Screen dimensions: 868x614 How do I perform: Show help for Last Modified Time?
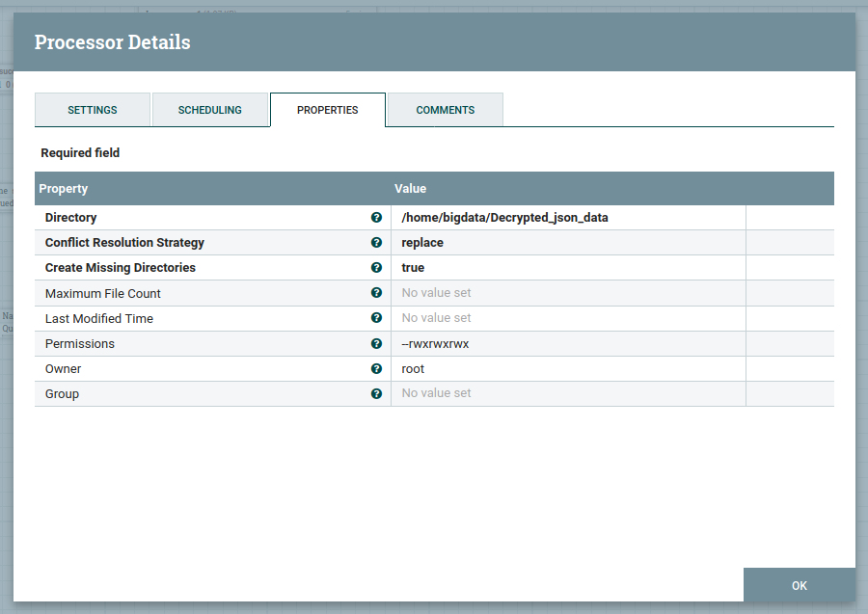click(x=376, y=318)
